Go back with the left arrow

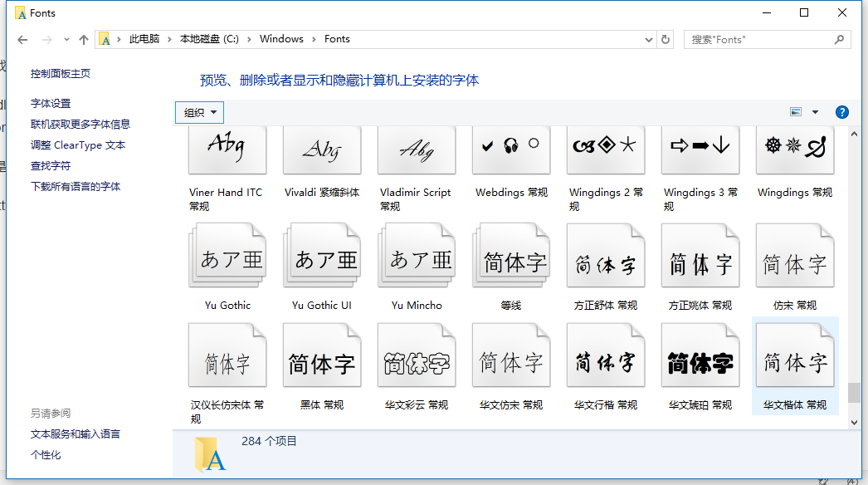pos(22,39)
